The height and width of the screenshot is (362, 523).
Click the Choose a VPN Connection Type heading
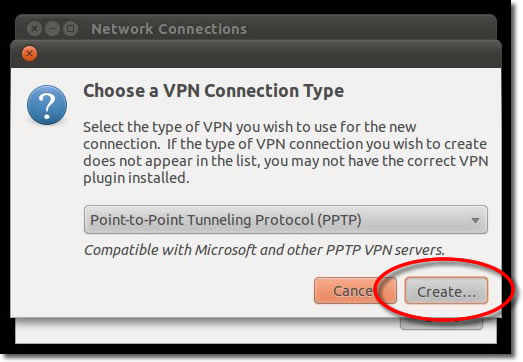(x=213, y=91)
